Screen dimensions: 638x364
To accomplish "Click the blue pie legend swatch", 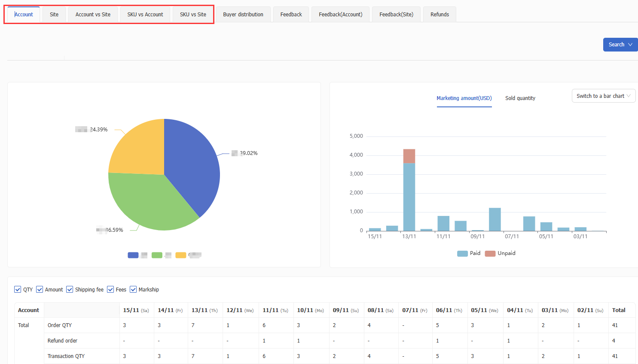I will (133, 255).
